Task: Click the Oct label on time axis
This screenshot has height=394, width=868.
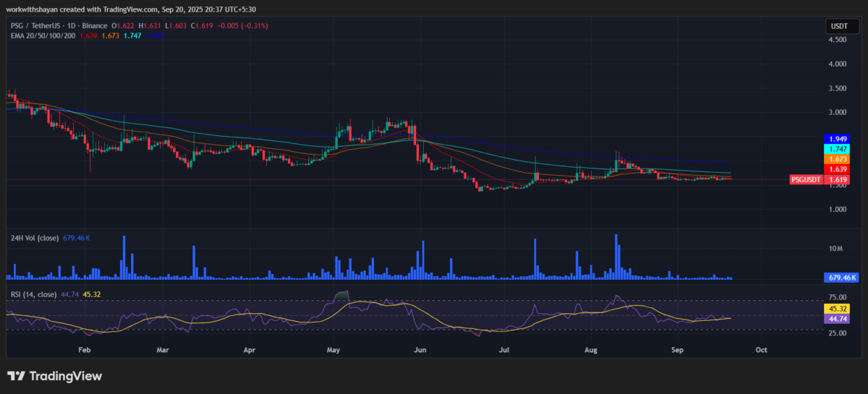Action: (761, 349)
